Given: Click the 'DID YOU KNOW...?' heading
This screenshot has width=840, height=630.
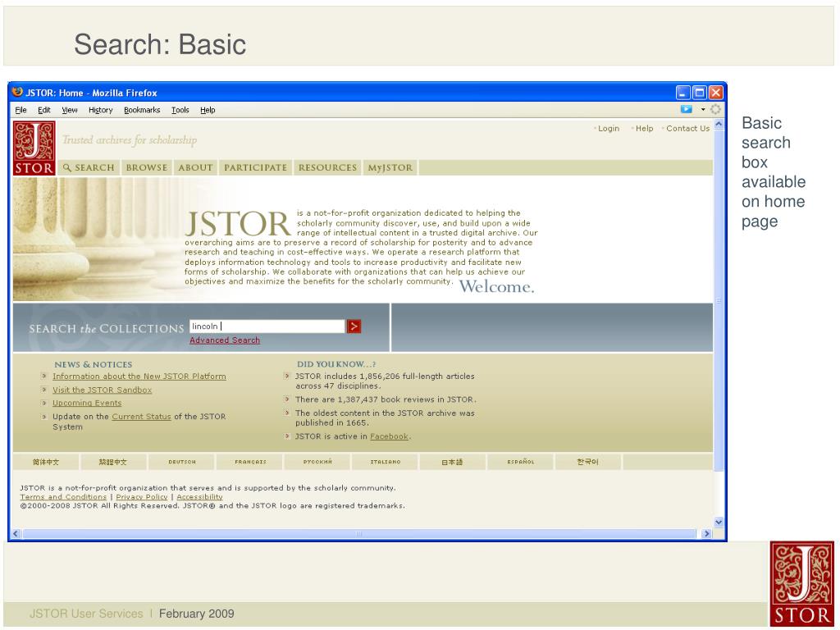Looking at the screenshot, I should coord(336,364).
